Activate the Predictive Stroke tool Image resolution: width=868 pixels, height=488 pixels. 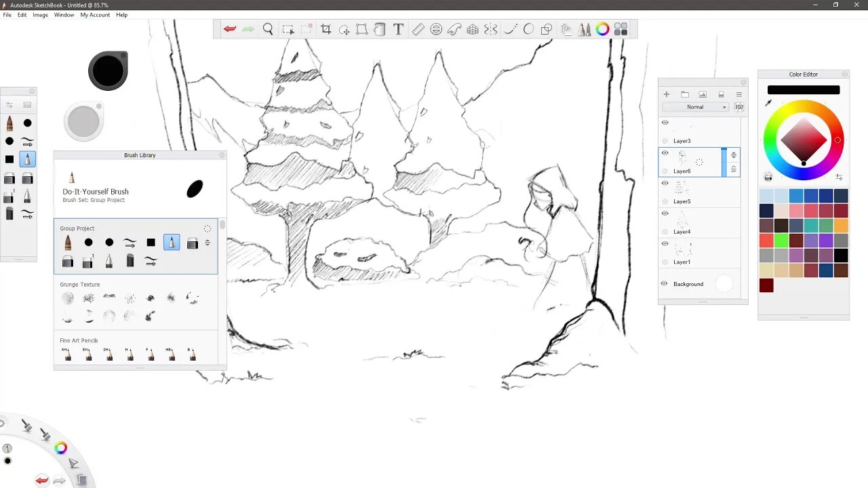528,29
